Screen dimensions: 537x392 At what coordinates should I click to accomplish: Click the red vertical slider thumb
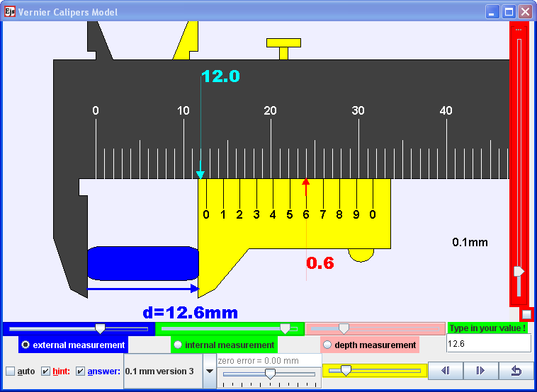(x=519, y=271)
